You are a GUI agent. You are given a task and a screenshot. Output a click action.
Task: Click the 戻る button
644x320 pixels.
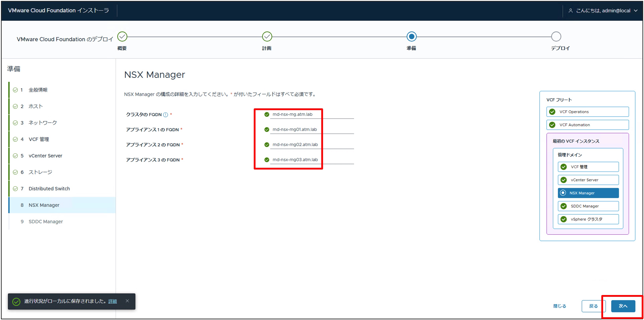click(593, 306)
